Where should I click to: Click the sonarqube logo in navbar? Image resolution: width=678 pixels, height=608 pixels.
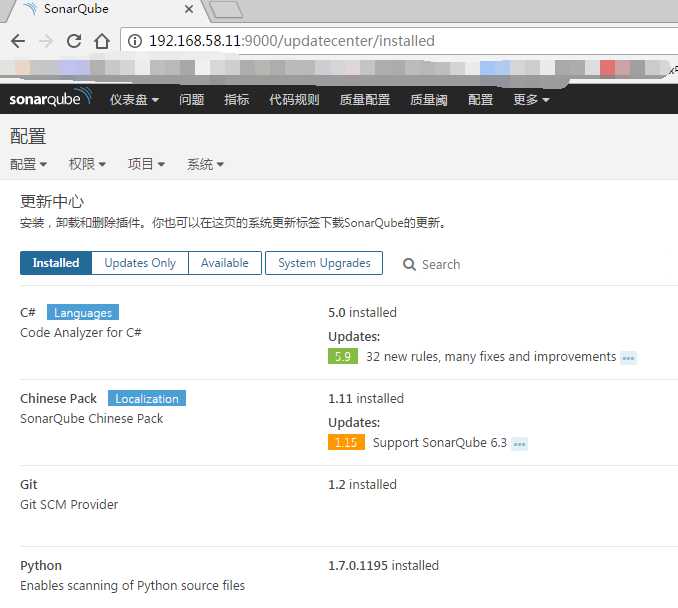click(51, 98)
